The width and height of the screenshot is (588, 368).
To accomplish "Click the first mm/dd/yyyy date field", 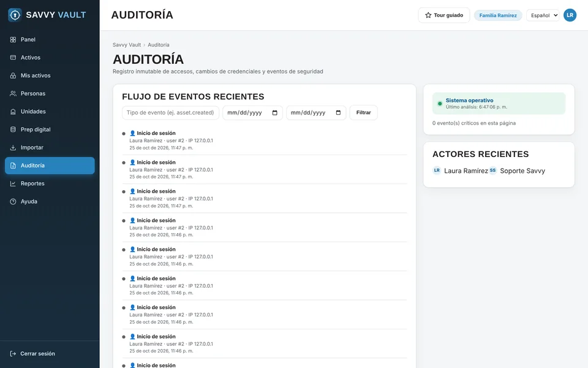I will coord(252,113).
